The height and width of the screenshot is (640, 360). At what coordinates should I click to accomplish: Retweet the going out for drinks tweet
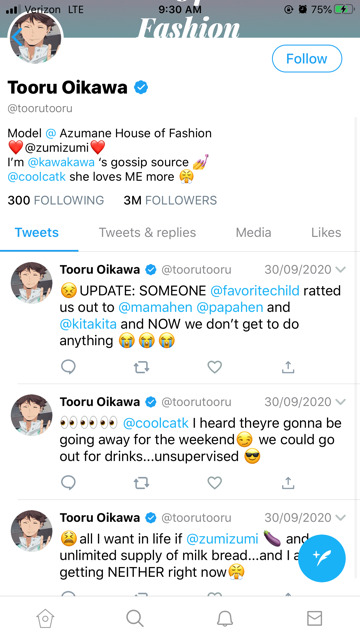point(141,483)
